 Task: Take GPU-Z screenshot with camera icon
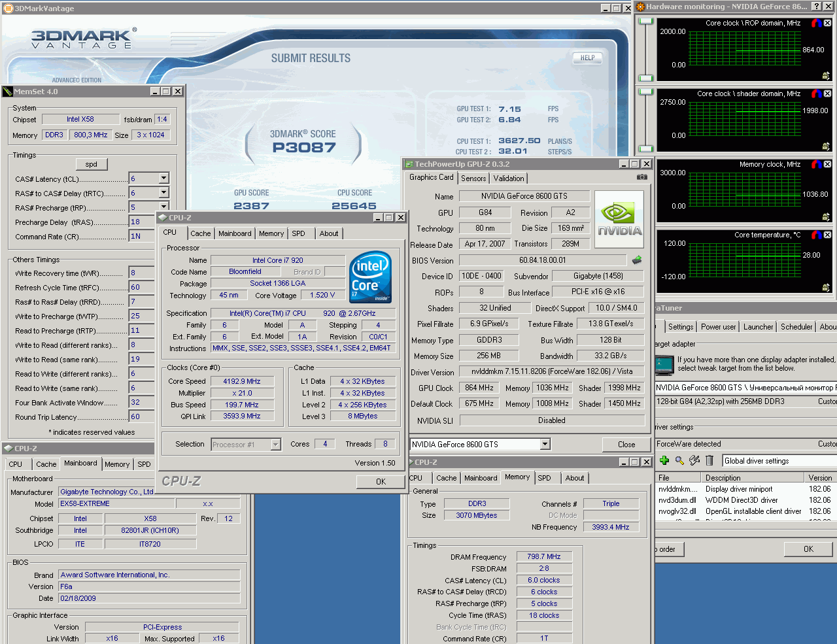coord(642,177)
